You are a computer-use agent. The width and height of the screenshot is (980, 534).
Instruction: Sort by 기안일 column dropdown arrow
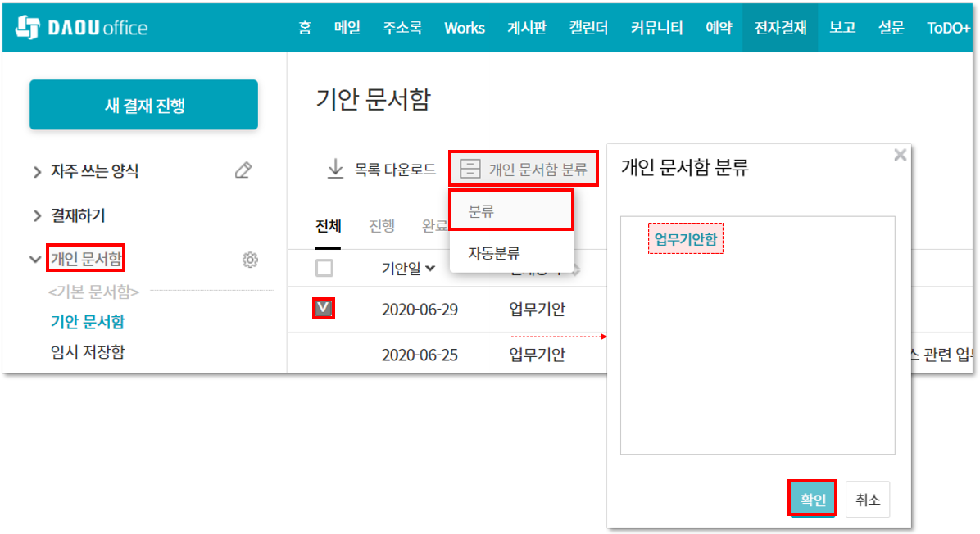[x=430, y=269]
